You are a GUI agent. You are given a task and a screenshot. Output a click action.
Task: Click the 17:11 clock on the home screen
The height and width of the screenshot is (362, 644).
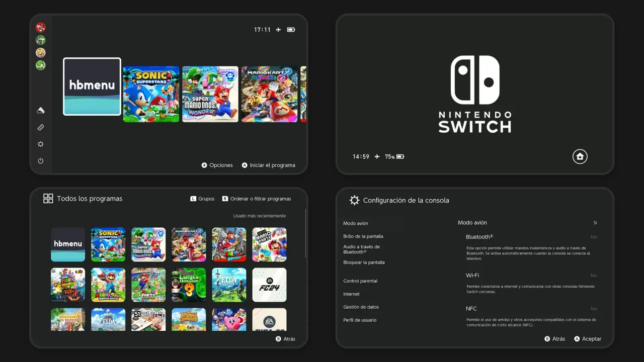pyautogui.click(x=263, y=30)
